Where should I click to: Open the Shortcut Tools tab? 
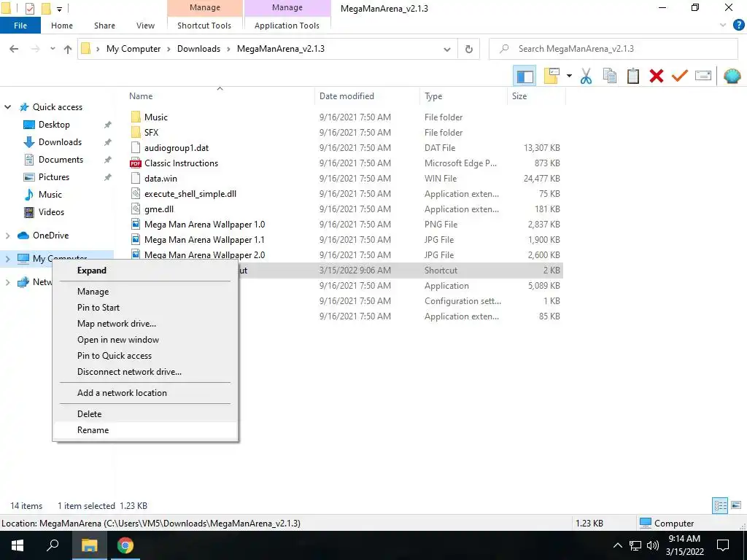pos(204,26)
